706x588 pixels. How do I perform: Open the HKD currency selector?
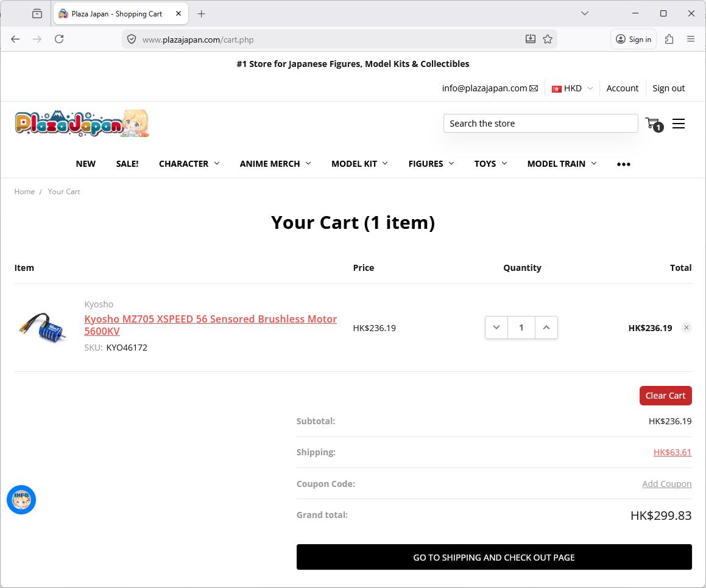point(572,88)
